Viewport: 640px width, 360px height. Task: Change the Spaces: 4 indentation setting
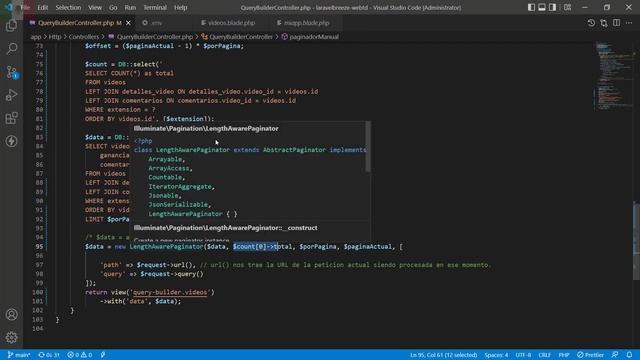tap(496, 355)
